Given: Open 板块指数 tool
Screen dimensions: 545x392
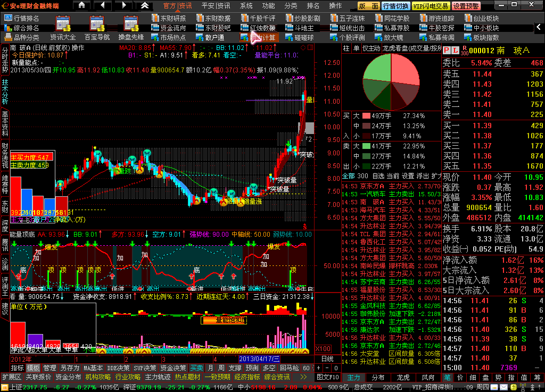Looking at the screenshot, I should click(x=481, y=37).
